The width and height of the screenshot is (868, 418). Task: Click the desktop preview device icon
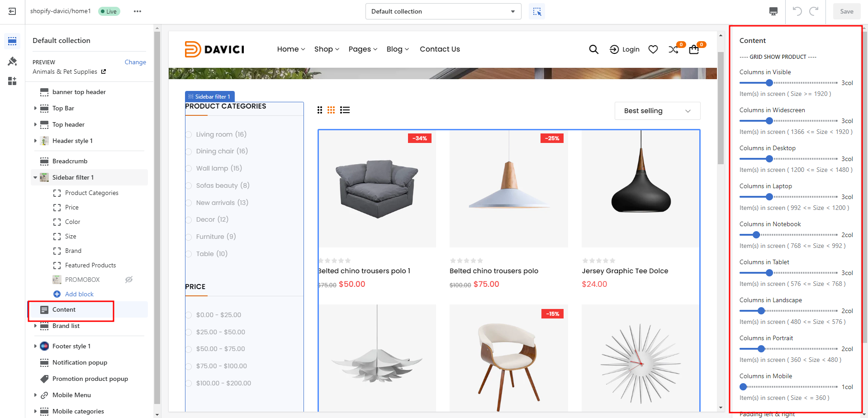tap(773, 11)
